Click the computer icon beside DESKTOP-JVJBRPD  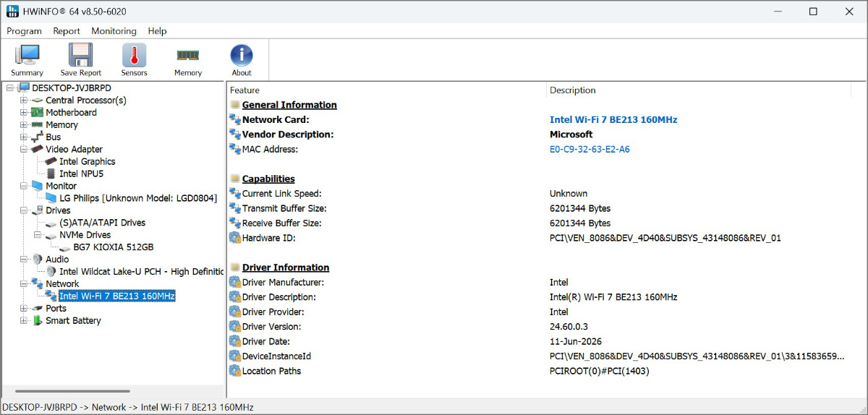click(25, 88)
